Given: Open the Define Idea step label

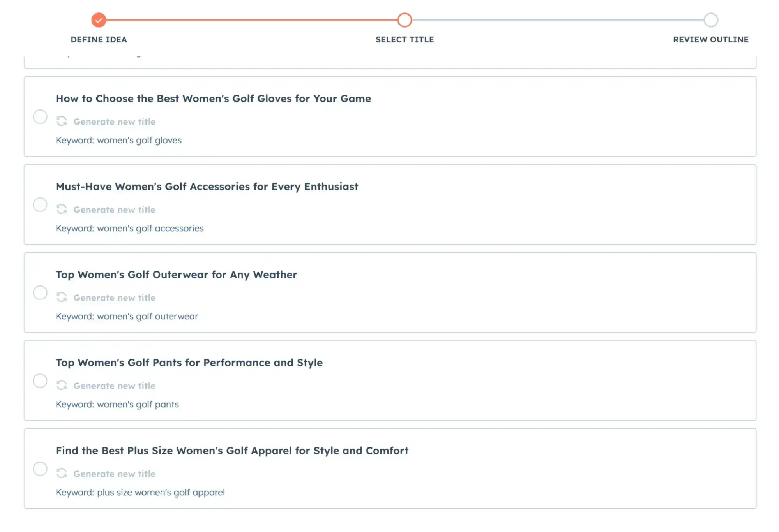Looking at the screenshot, I should [x=99, y=39].
